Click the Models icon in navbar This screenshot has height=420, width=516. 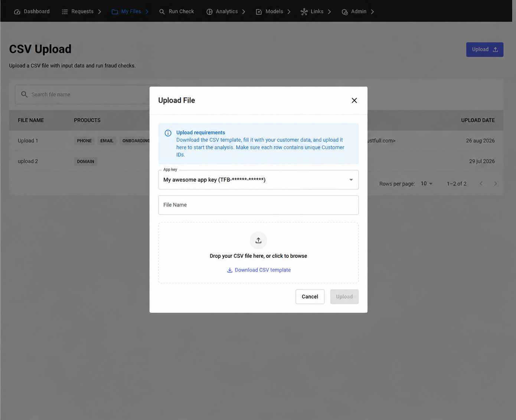pyautogui.click(x=259, y=12)
